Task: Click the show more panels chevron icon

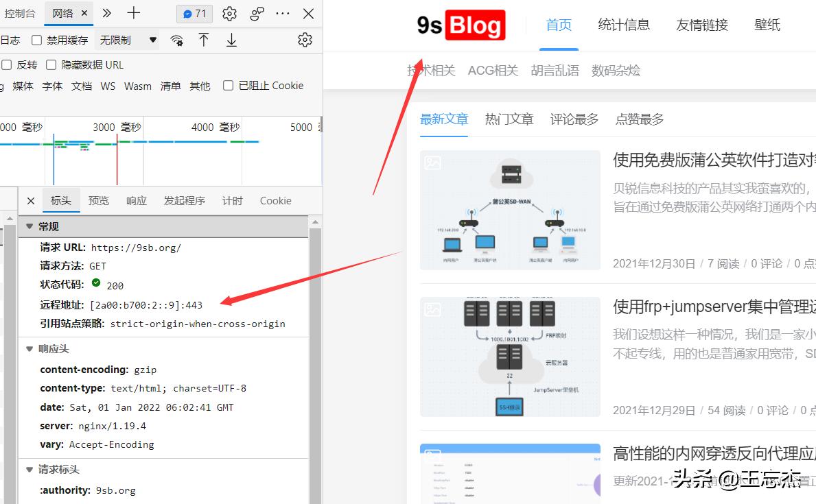Action: pos(107,13)
